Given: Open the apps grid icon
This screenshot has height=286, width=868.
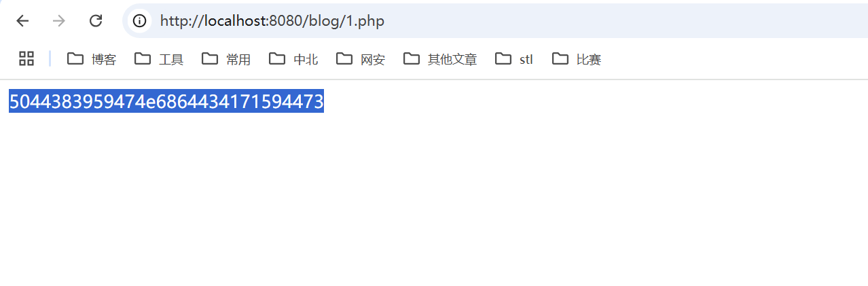Looking at the screenshot, I should (26, 58).
